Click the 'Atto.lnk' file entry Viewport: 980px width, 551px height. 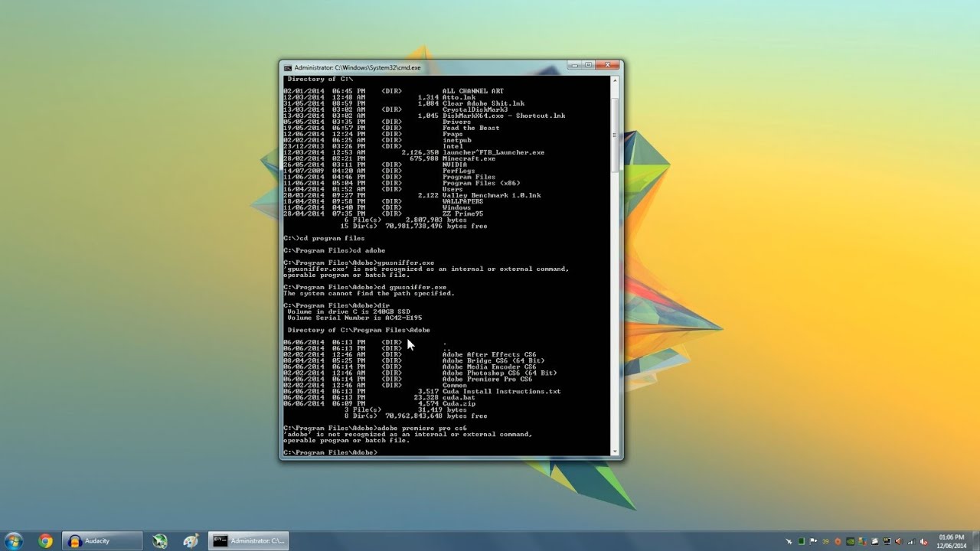click(x=459, y=97)
